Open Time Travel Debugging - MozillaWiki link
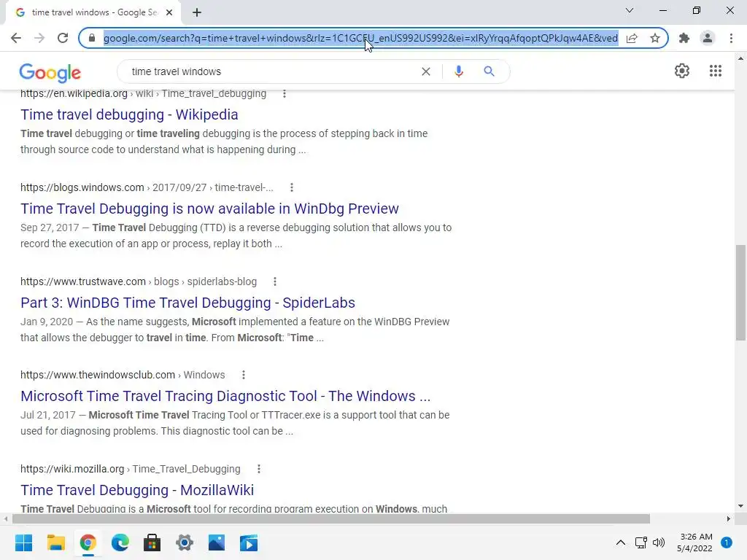Viewport: 747px width, 560px height. coord(137,490)
